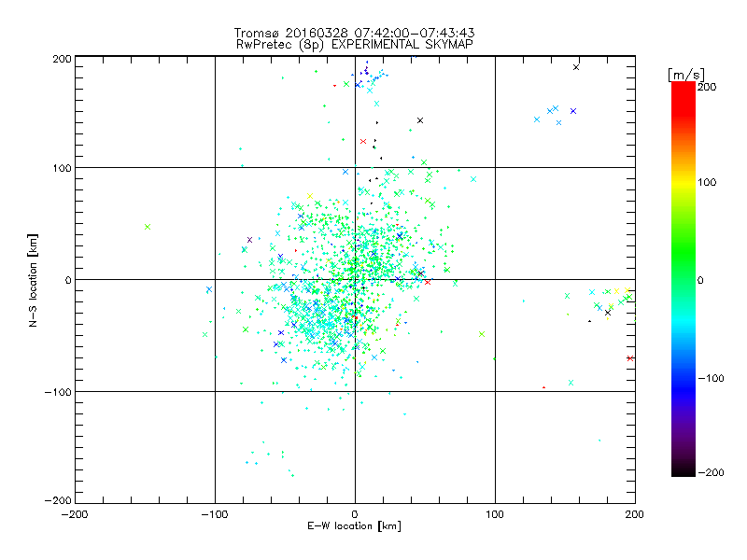Click the lone purple X marker in the skymap
Image resolution: width=747 pixels, height=560 pixels.
249,240
